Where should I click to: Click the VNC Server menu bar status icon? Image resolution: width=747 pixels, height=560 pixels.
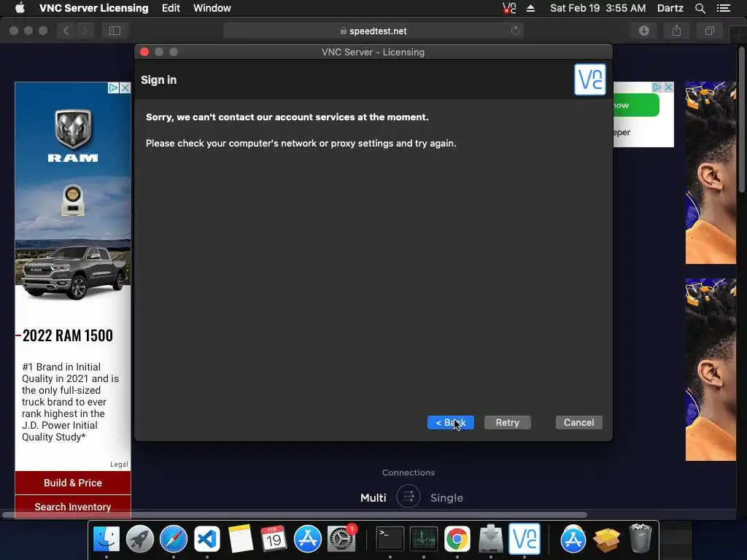coord(509,8)
